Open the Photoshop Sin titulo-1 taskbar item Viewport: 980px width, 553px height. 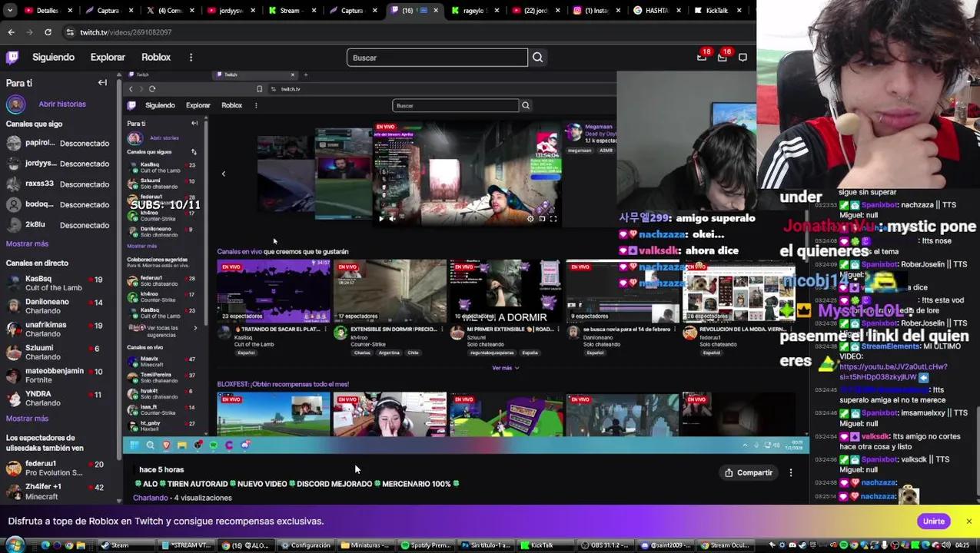pos(487,545)
